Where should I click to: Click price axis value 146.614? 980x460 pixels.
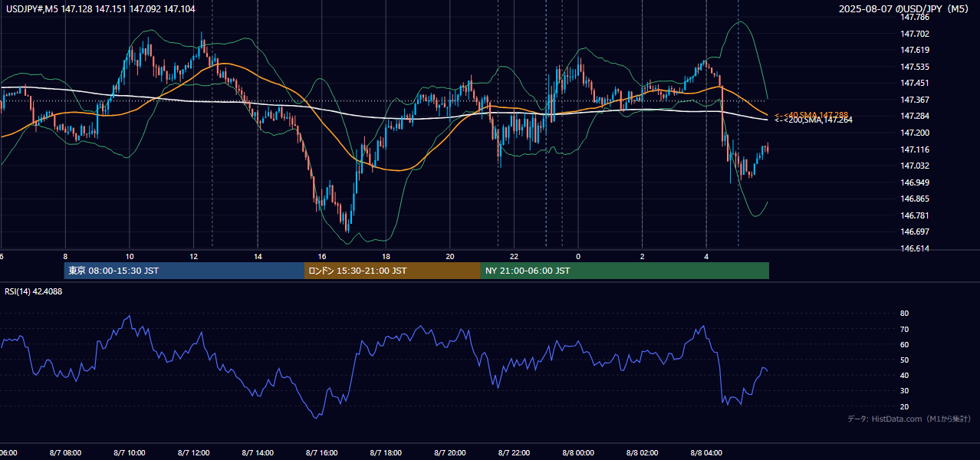(915, 248)
